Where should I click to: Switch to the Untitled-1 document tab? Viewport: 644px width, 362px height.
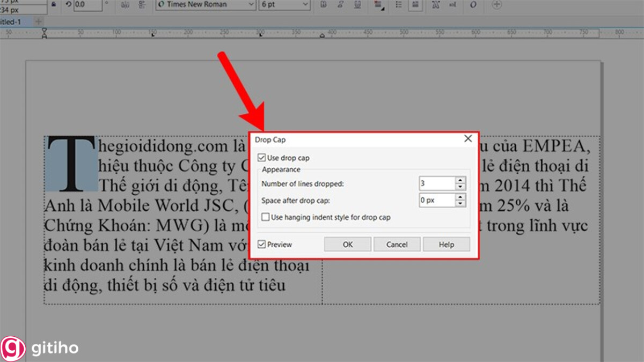pos(11,22)
